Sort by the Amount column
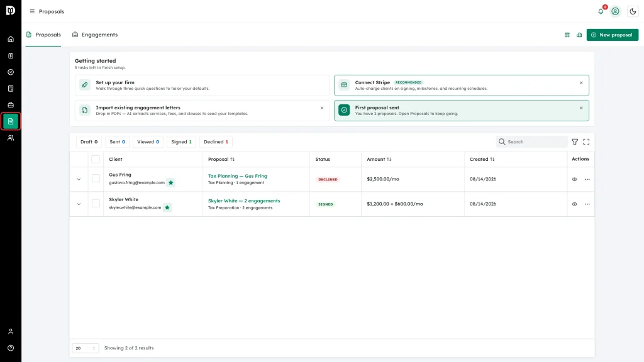The image size is (644, 362). [379, 159]
